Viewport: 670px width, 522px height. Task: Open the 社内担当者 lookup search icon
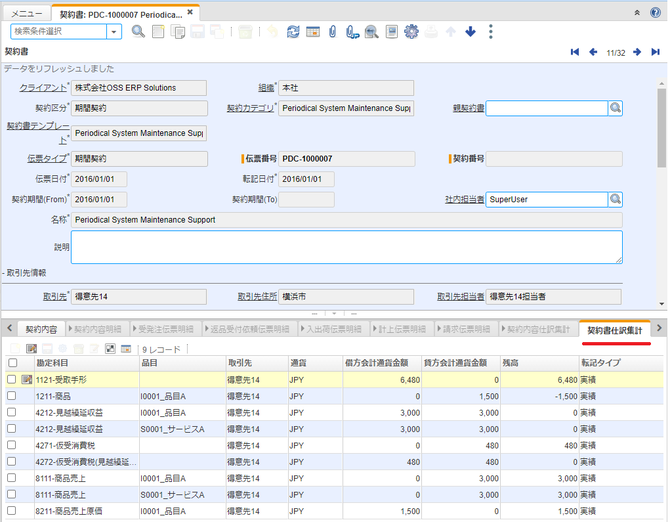coord(615,199)
